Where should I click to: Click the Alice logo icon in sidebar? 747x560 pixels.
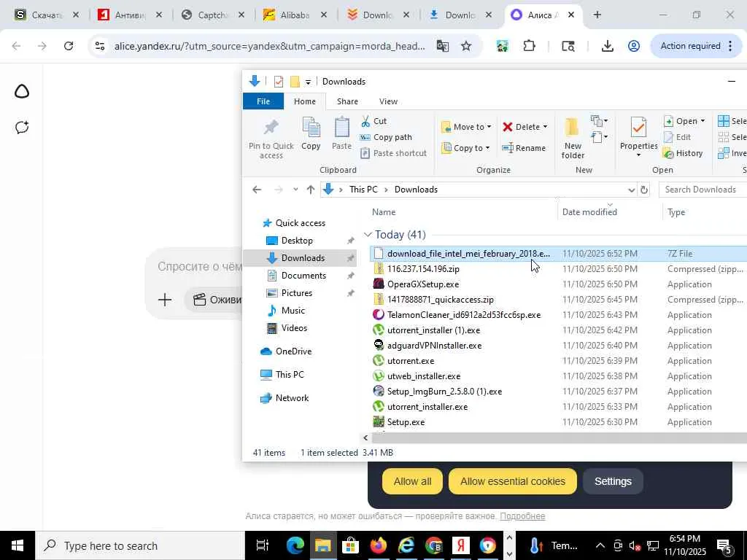point(22,91)
